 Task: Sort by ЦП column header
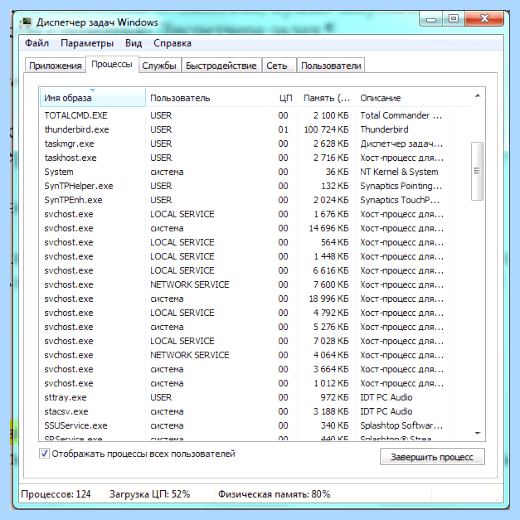tap(284, 98)
